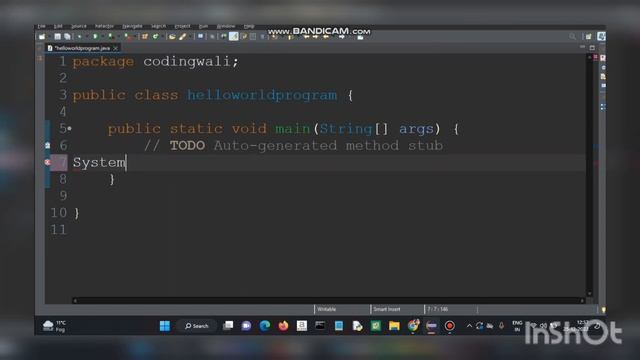
Task: Open the Source menu
Action: (79, 26)
